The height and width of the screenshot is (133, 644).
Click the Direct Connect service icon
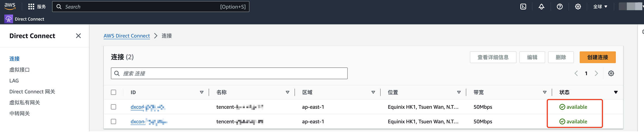(9, 19)
